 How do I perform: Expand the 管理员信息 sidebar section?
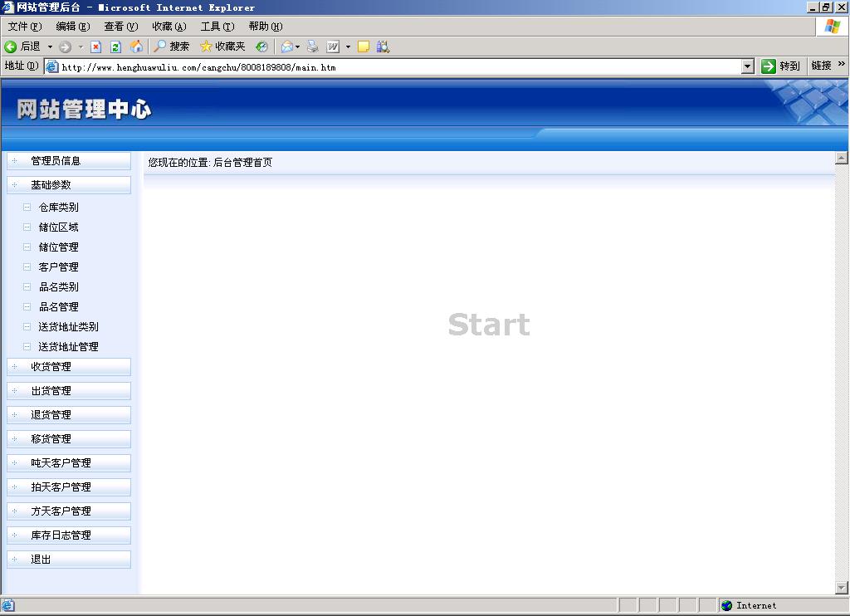pyautogui.click(x=69, y=161)
